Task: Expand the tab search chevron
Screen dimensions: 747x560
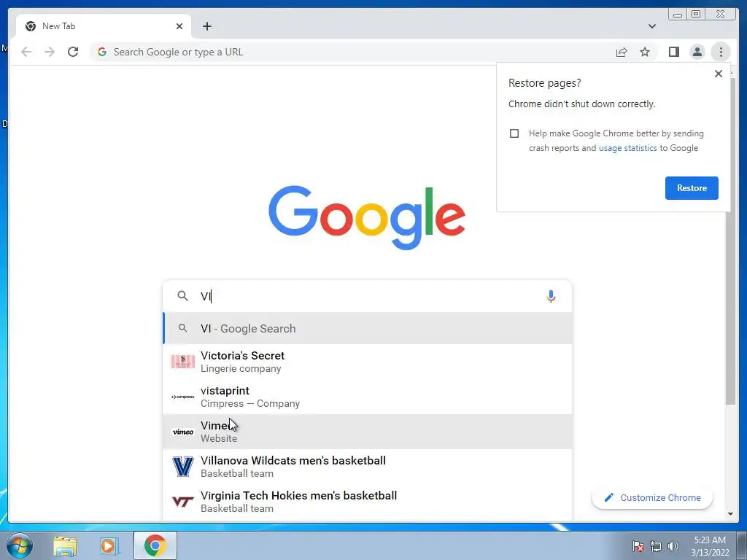Action: click(x=651, y=26)
